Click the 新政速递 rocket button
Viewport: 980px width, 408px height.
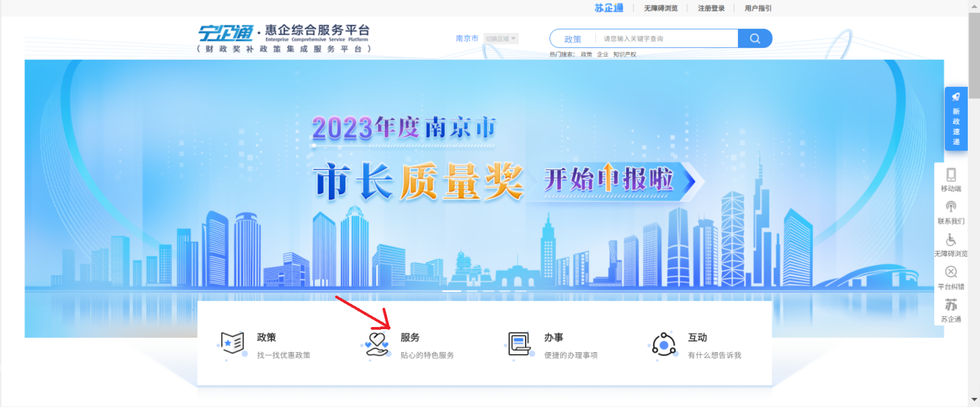click(956, 118)
